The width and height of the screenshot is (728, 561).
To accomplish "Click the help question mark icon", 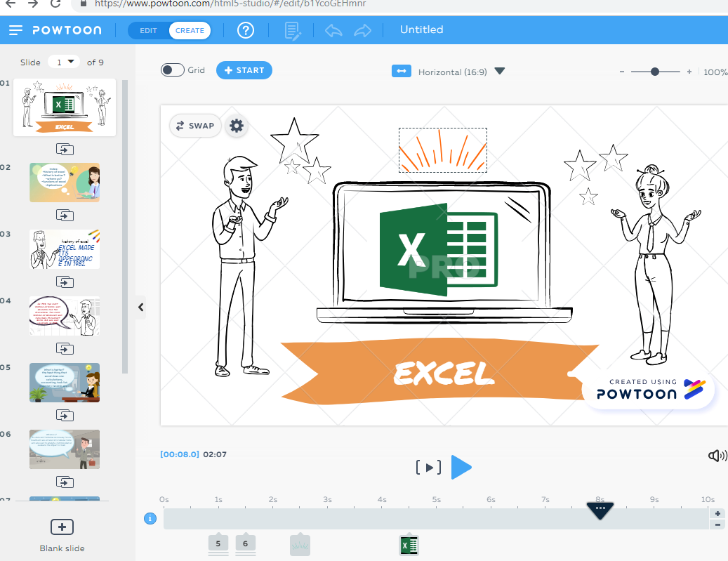I will (x=245, y=30).
